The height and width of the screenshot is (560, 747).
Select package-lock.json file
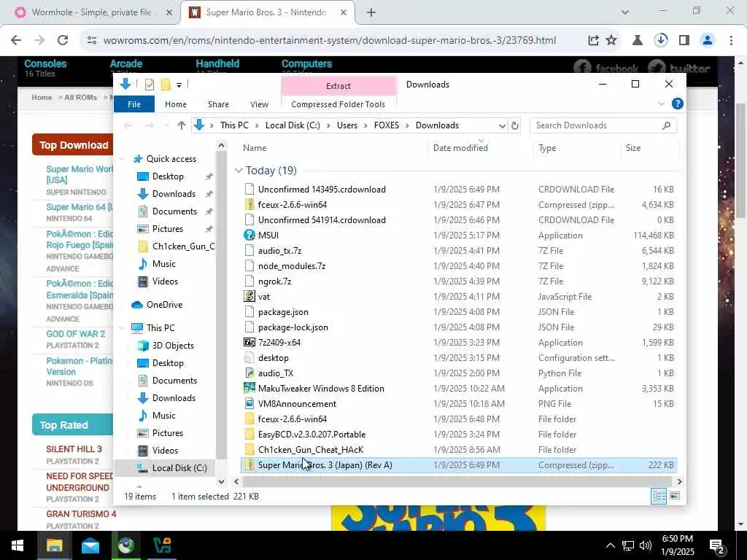(x=293, y=327)
